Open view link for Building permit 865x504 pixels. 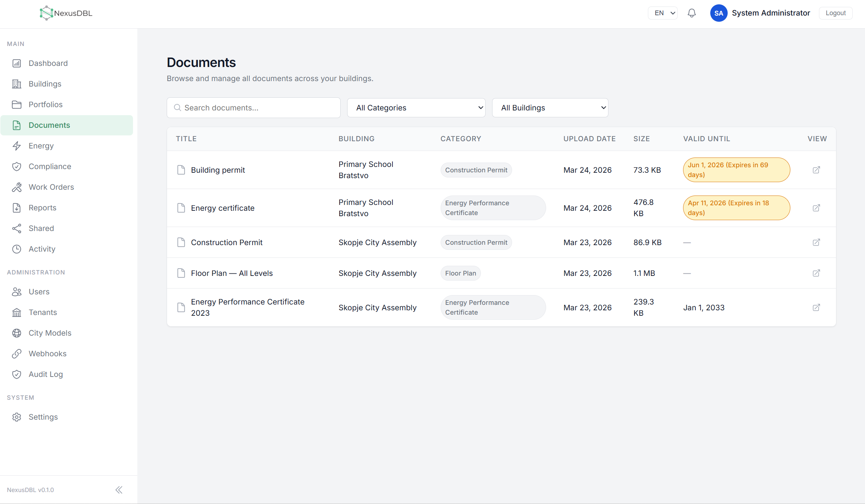coord(816,170)
